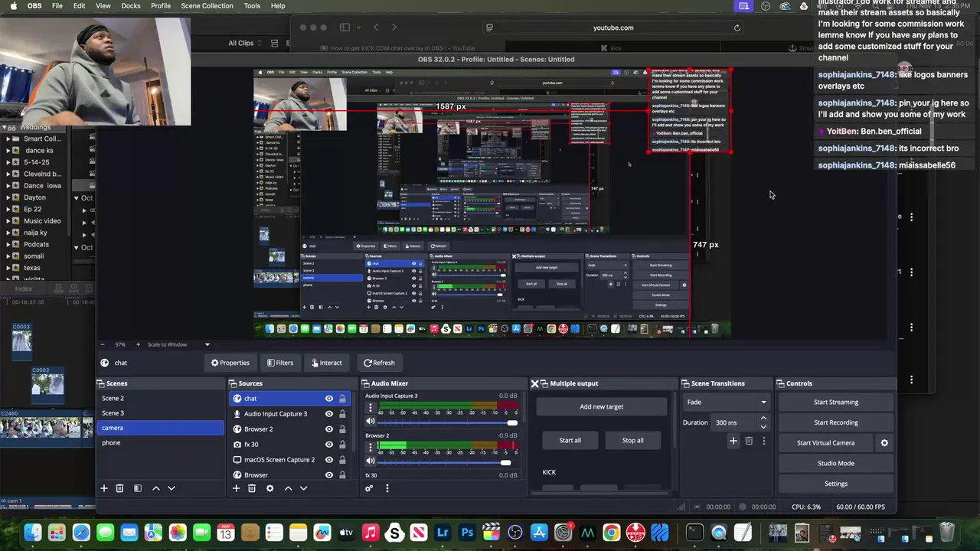Expand the dance ks folder
This screenshot has width=980, height=551.
pos(8,151)
